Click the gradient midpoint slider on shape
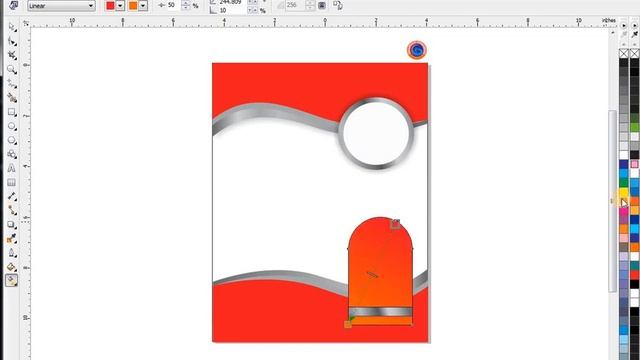Image resolution: width=640 pixels, height=360 pixels. 372,276
